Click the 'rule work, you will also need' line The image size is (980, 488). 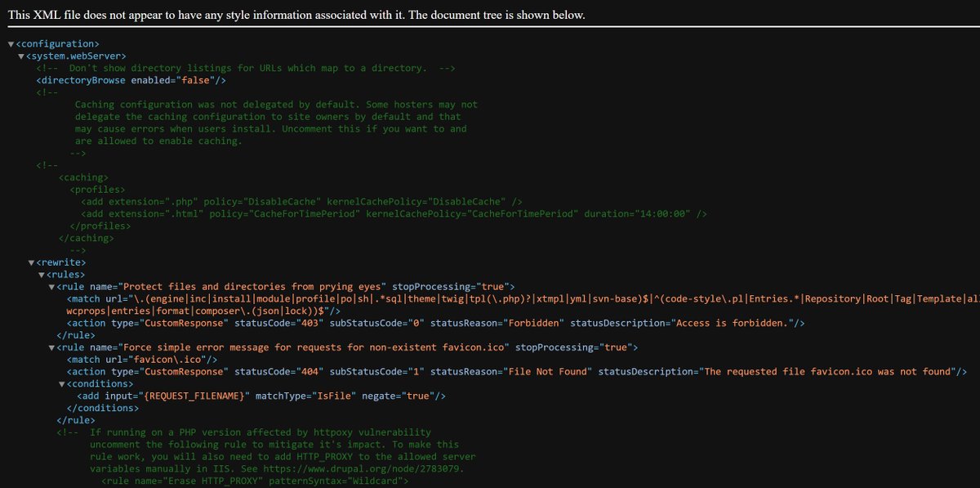point(283,457)
